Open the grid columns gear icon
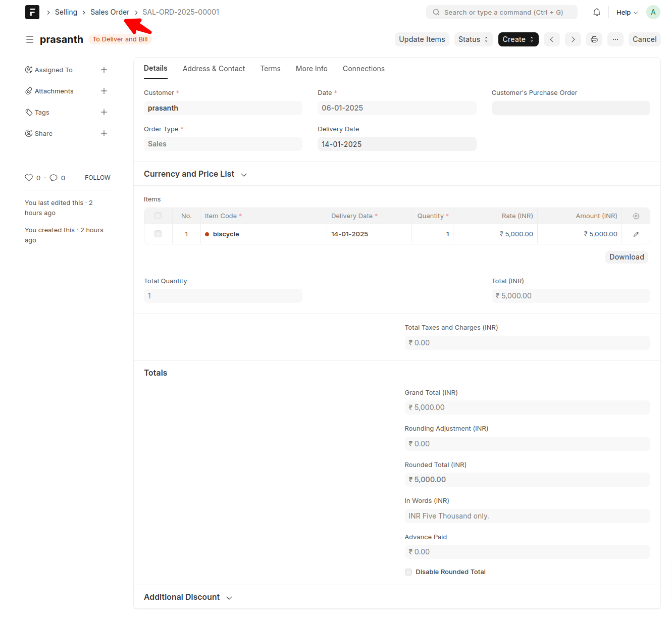672x618 pixels. click(x=636, y=216)
